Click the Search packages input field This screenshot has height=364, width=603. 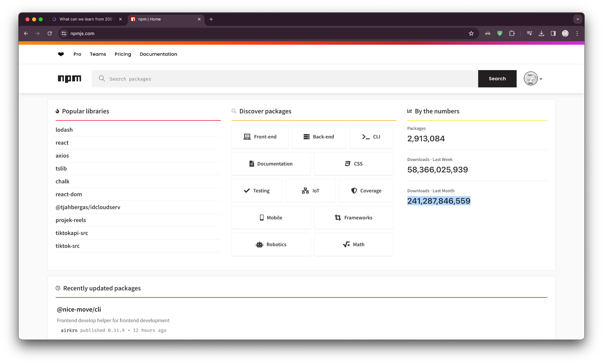click(284, 79)
